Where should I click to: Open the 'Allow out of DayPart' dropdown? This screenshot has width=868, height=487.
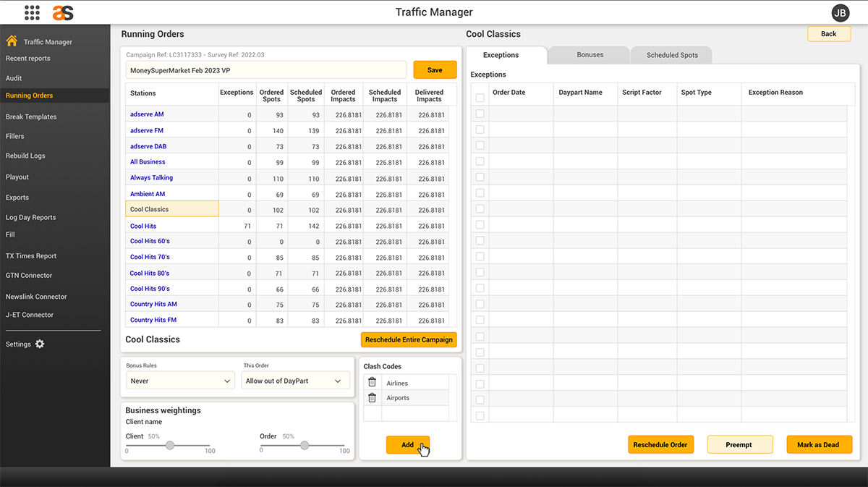tap(295, 381)
